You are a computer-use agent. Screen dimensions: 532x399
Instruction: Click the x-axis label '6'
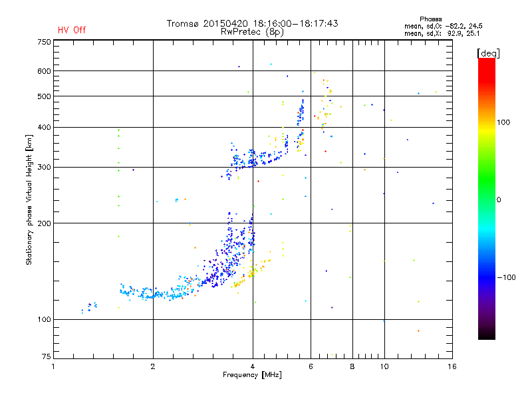(311, 366)
